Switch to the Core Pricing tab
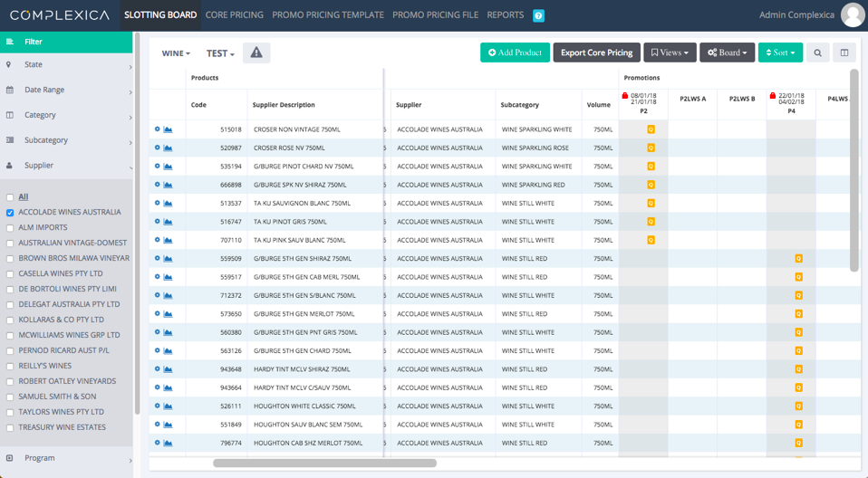 tap(234, 14)
